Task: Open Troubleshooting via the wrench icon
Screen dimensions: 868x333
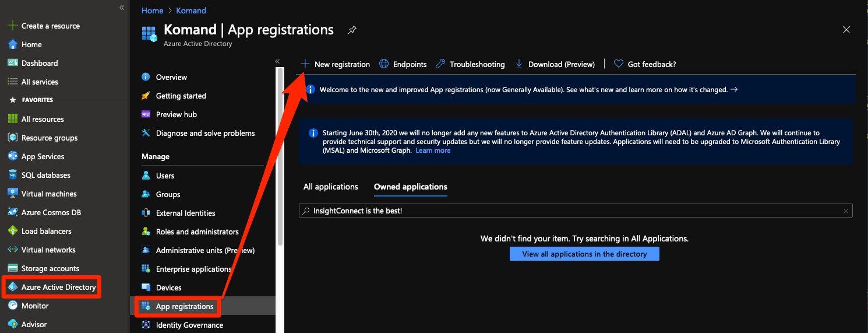Action: coord(440,64)
